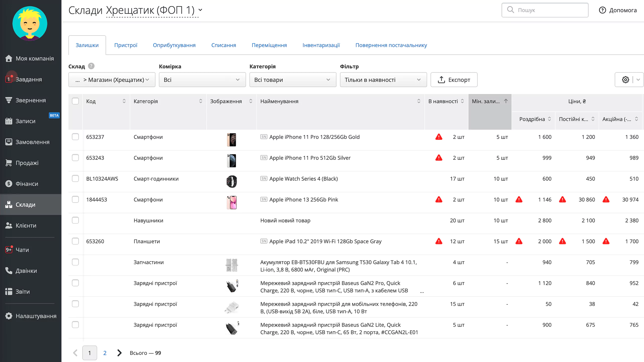Image resolution: width=644 pixels, height=362 pixels.
Task: Open Клієнти people icon in sidebar
Action: click(x=9, y=225)
